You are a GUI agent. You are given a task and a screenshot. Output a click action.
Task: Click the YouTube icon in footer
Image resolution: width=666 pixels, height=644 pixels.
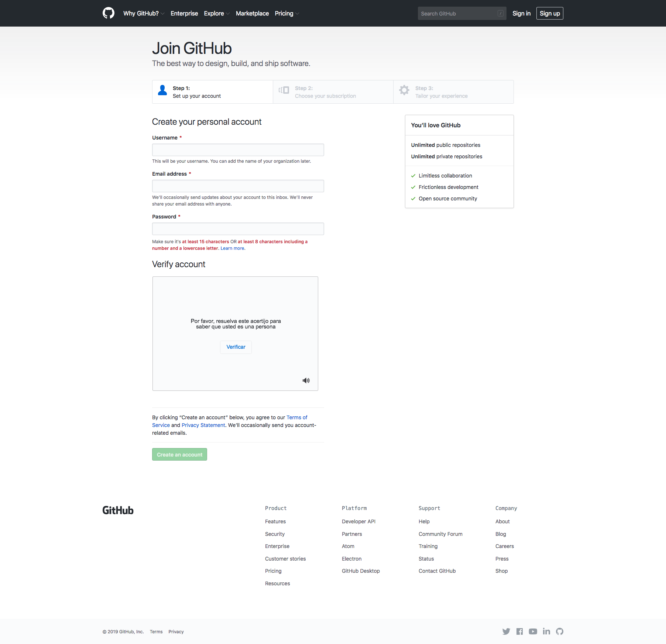(533, 631)
